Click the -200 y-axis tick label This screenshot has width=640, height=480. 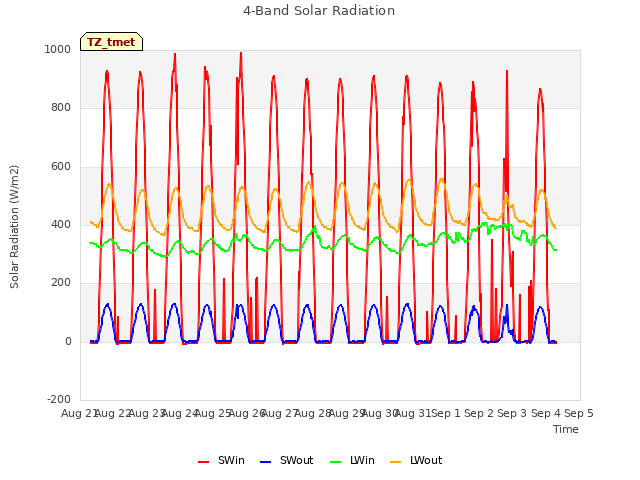click(x=59, y=399)
